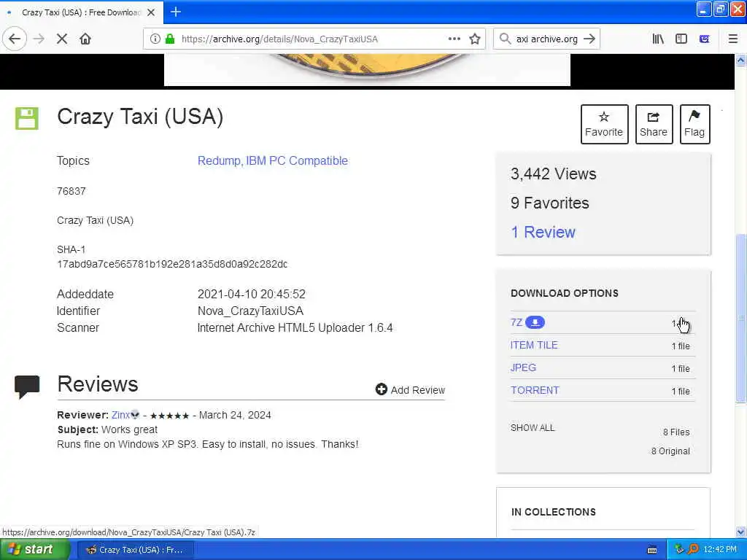Open a new browser tab
This screenshot has height=560, width=747.
click(x=176, y=12)
